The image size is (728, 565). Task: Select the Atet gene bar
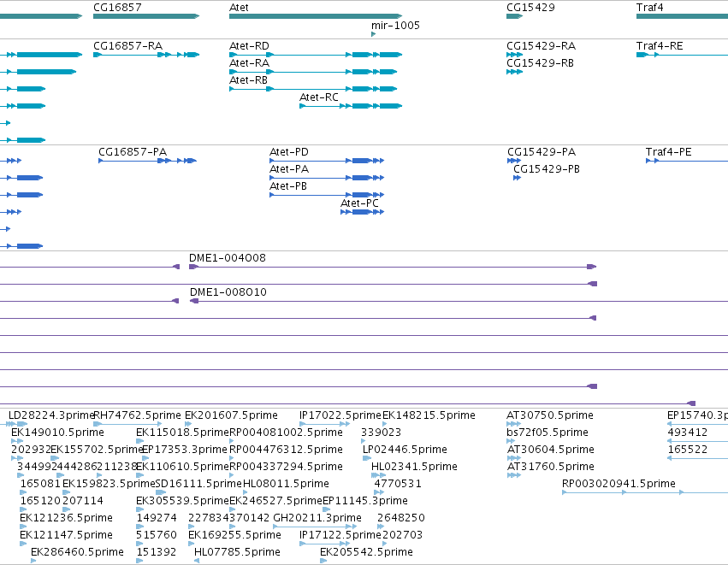point(316,16)
